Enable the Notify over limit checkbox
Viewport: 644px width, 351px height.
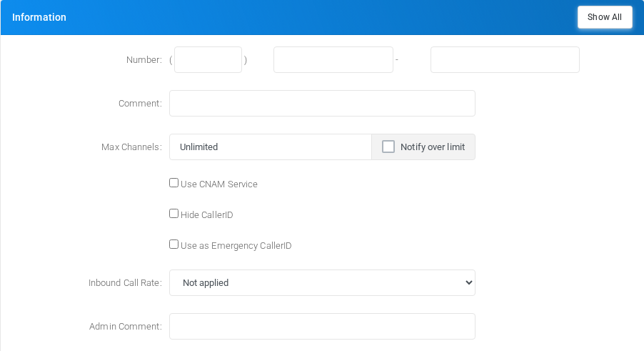point(388,147)
